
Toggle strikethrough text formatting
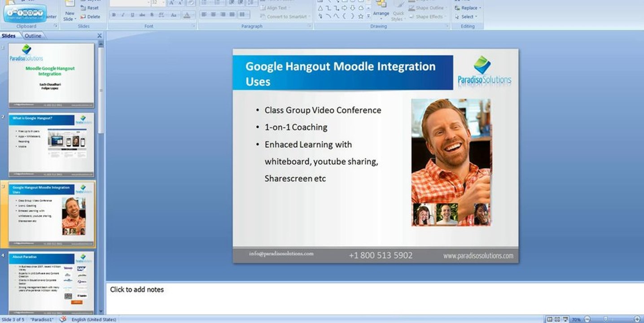click(x=142, y=15)
